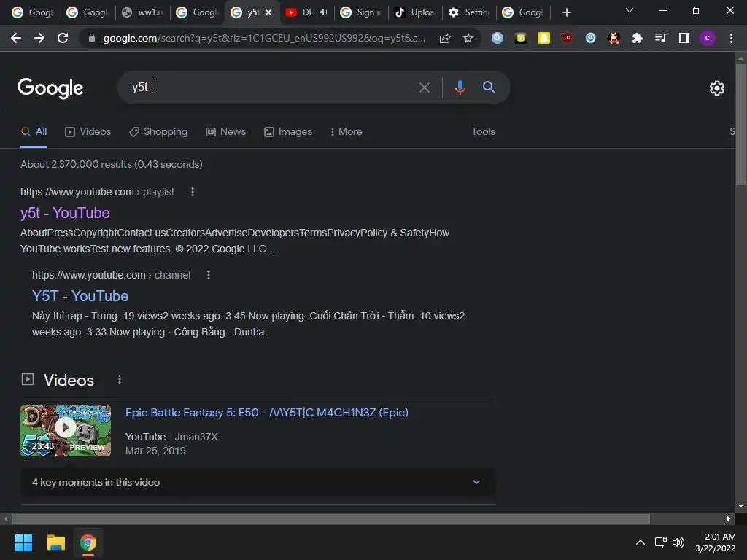This screenshot has width=747, height=560.
Task: Switch to the Shopping results tab
Action: coord(158,132)
